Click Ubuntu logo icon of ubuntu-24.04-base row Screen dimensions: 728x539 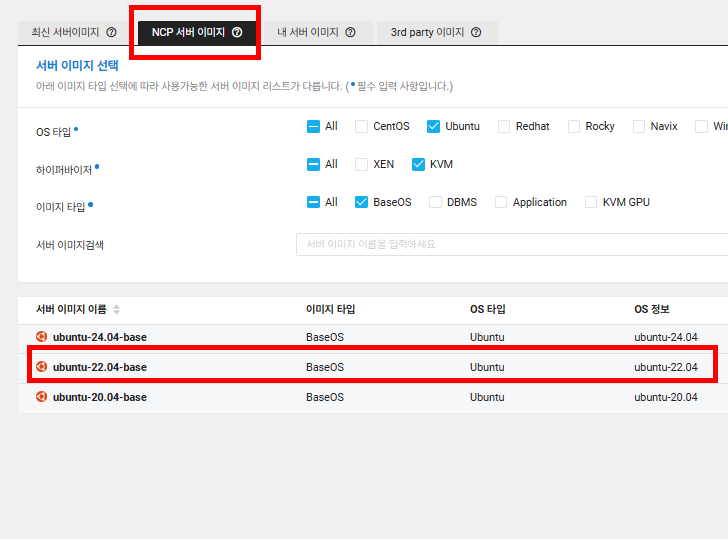[41, 337]
